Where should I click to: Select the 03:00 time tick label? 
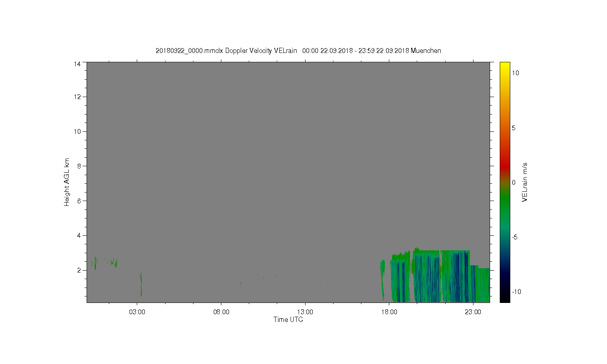click(137, 312)
